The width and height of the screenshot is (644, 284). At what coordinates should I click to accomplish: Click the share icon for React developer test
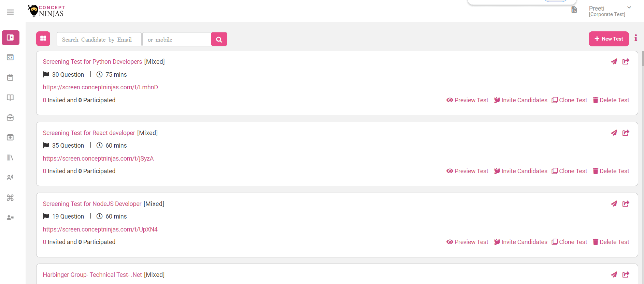tap(626, 133)
